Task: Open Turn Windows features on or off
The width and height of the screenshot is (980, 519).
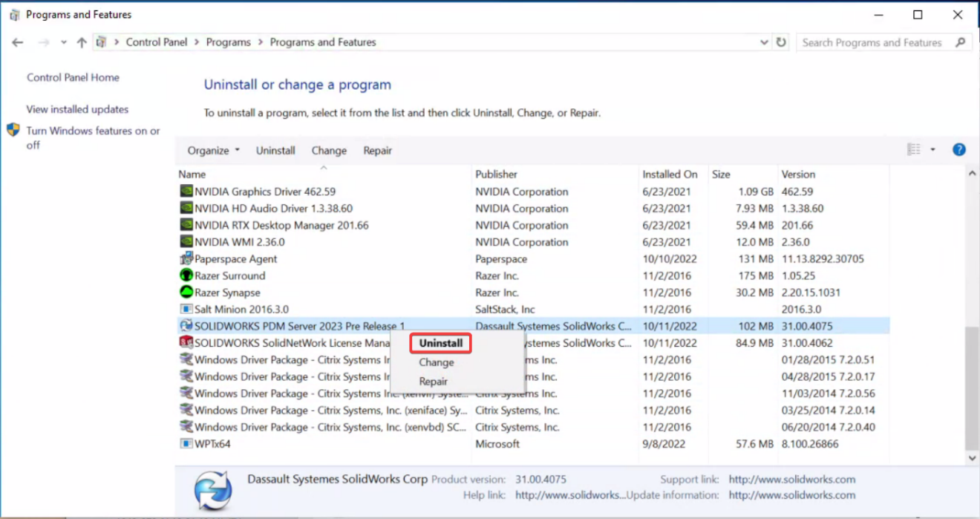Action: tap(93, 138)
